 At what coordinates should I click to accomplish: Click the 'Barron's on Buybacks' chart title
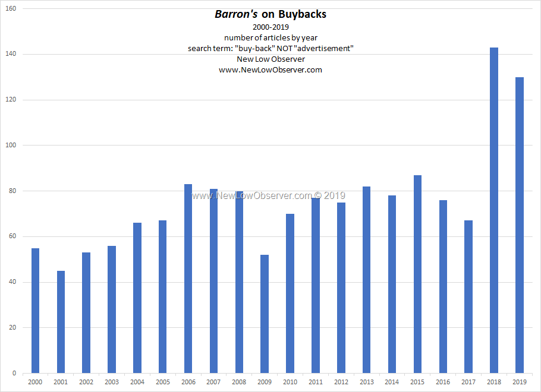point(270,14)
